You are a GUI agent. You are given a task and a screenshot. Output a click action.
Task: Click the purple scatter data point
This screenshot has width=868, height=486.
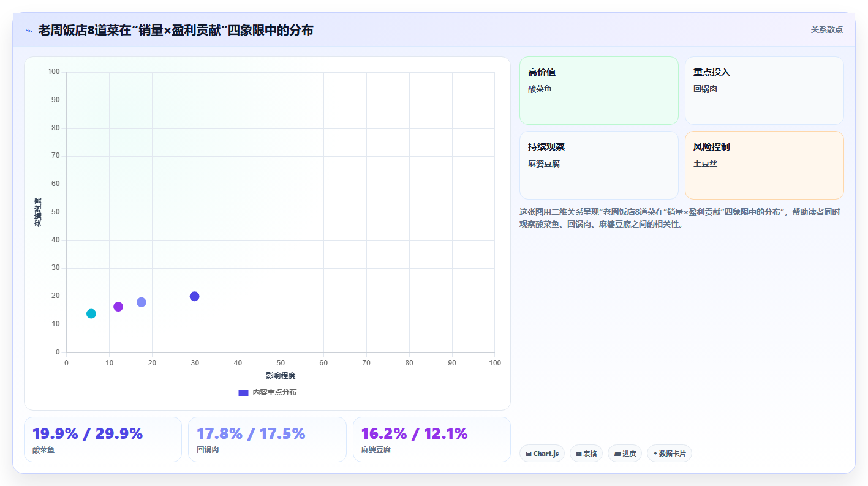click(118, 307)
